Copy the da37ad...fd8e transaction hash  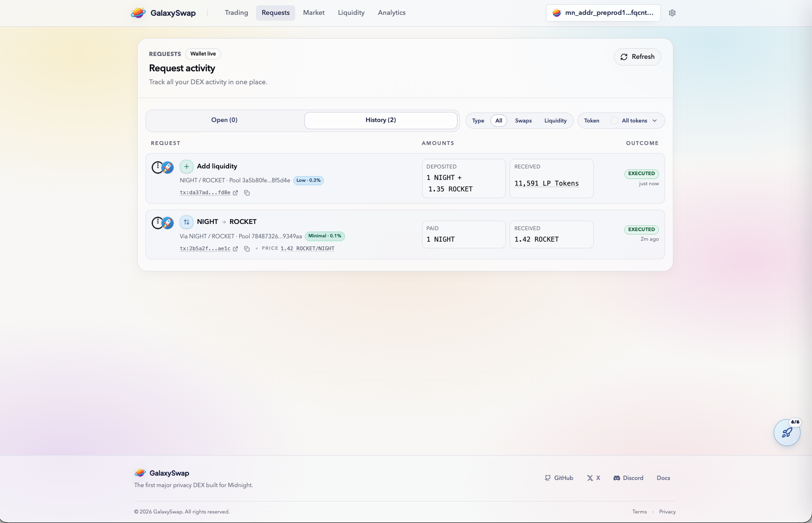(x=247, y=193)
